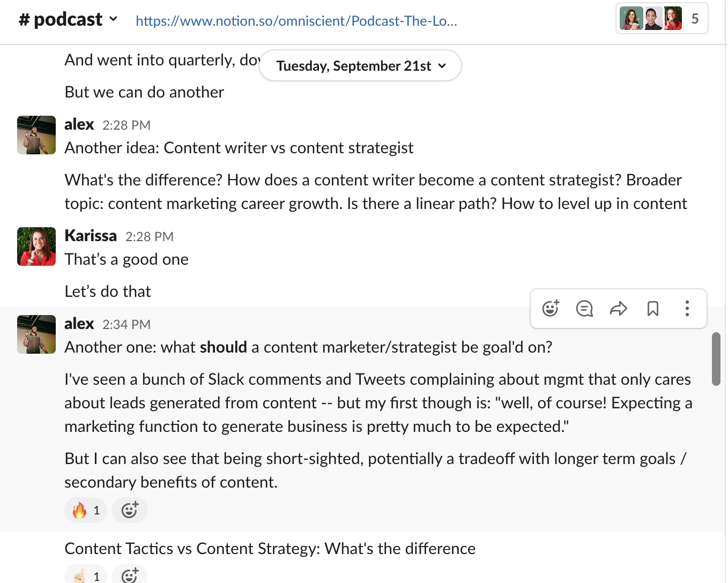Add reaction beside the pointing-up emoji
The width and height of the screenshot is (728, 583).
tap(129, 575)
